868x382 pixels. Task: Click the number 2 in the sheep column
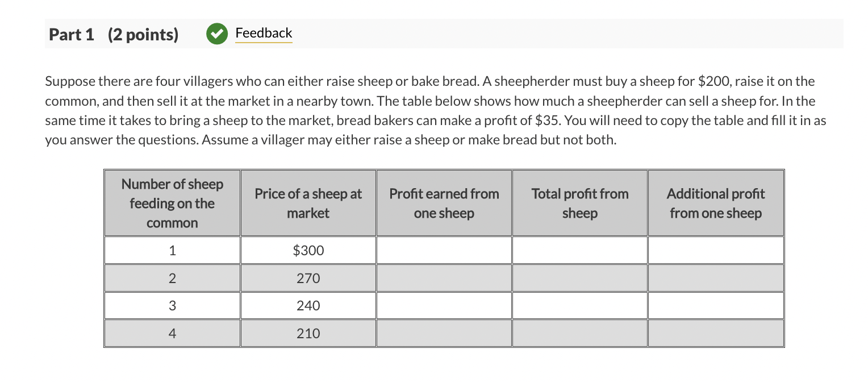pos(172,278)
